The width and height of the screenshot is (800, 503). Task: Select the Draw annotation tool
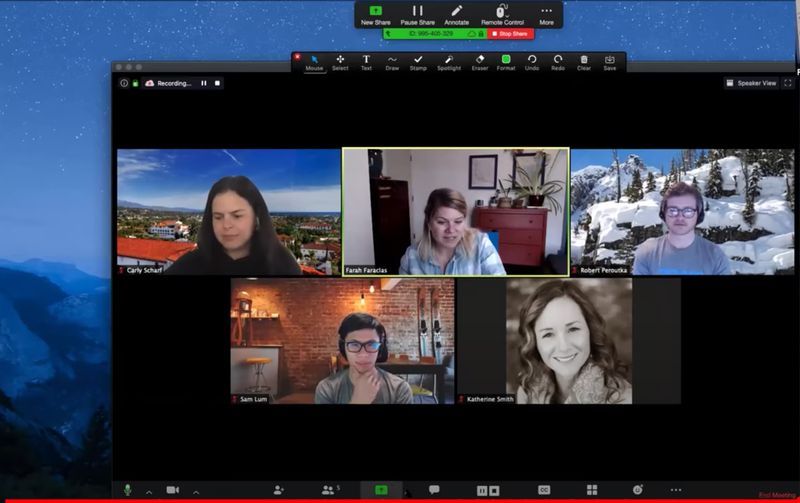392,62
